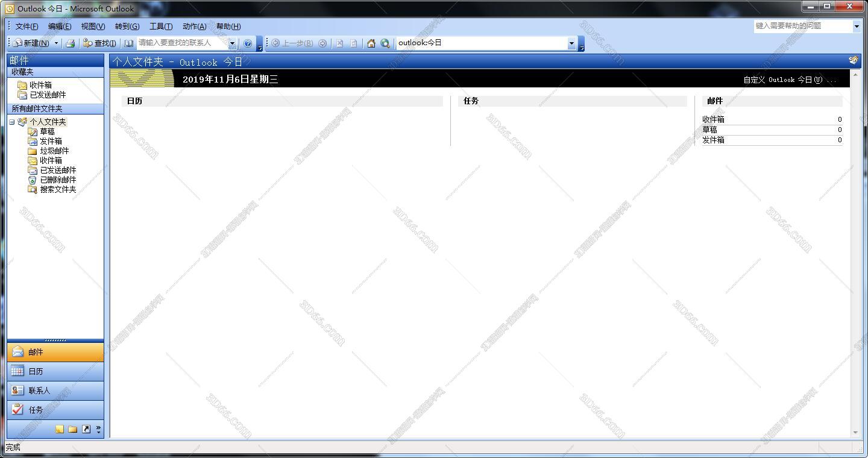Click the 收藏夹 section header
The height and width of the screenshot is (458, 868).
click(55, 72)
